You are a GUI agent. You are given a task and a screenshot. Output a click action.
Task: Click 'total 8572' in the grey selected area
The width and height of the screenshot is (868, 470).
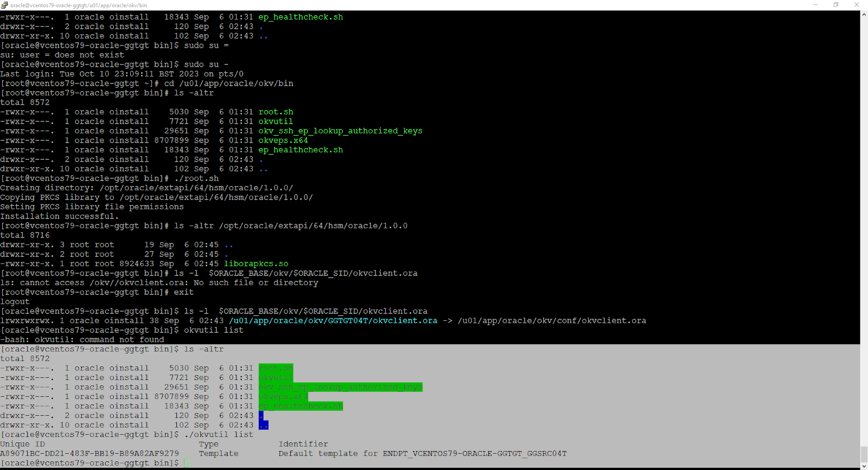point(25,358)
